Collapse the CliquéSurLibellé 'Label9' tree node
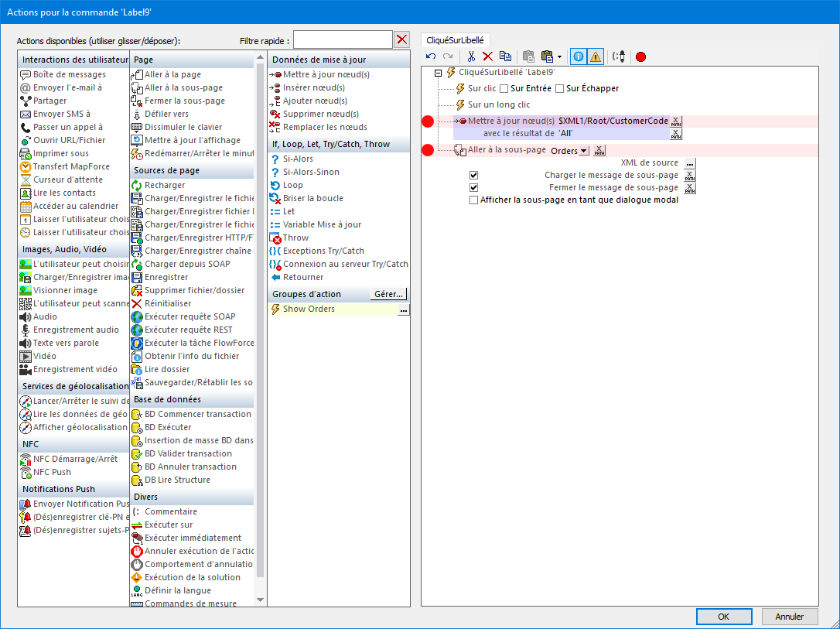 coord(439,73)
